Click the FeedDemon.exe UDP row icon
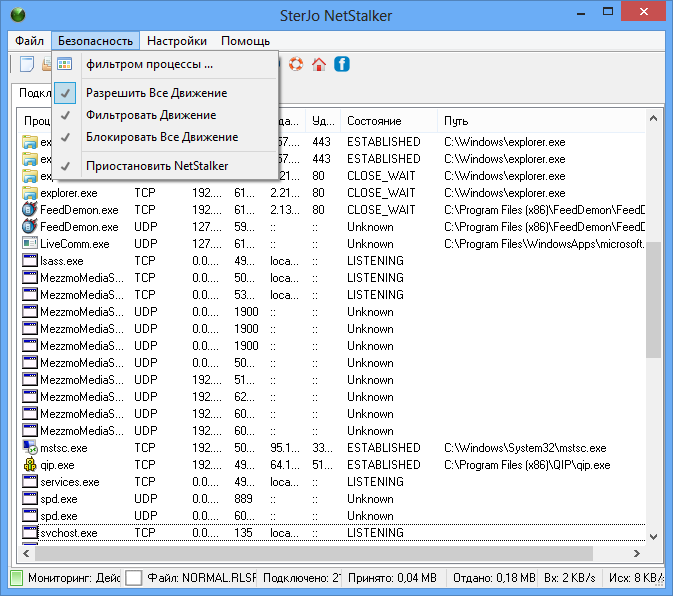The image size is (673, 596). click(x=30, y=227)
